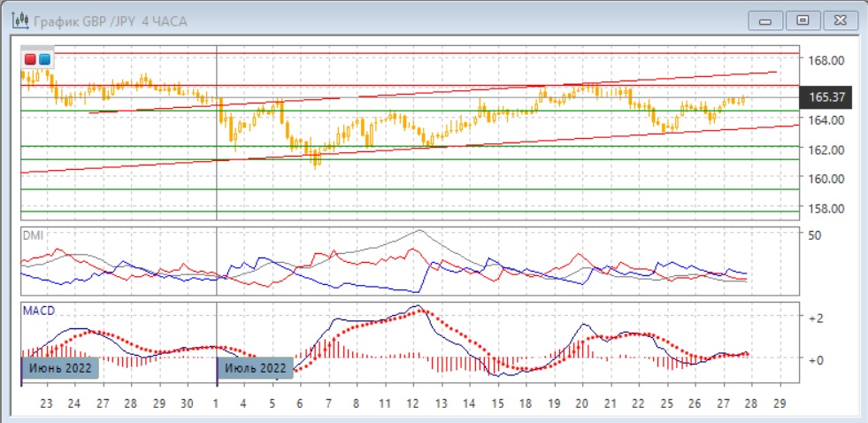Viewport: 868px width, 423px height.
Task: Click the blue square button on chart
Action: click(44, 59)
